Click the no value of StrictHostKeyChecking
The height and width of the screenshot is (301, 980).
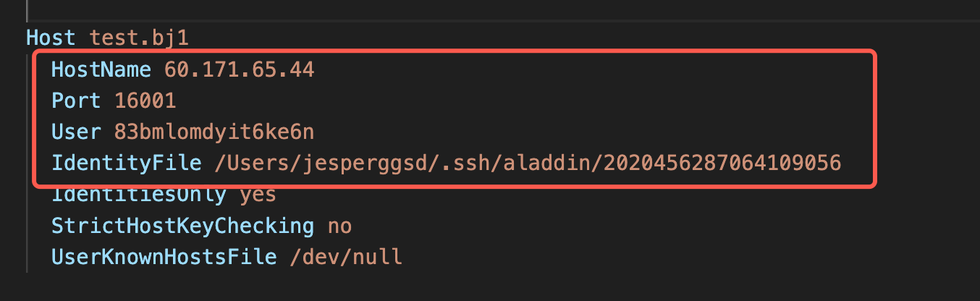coord(339,226)
